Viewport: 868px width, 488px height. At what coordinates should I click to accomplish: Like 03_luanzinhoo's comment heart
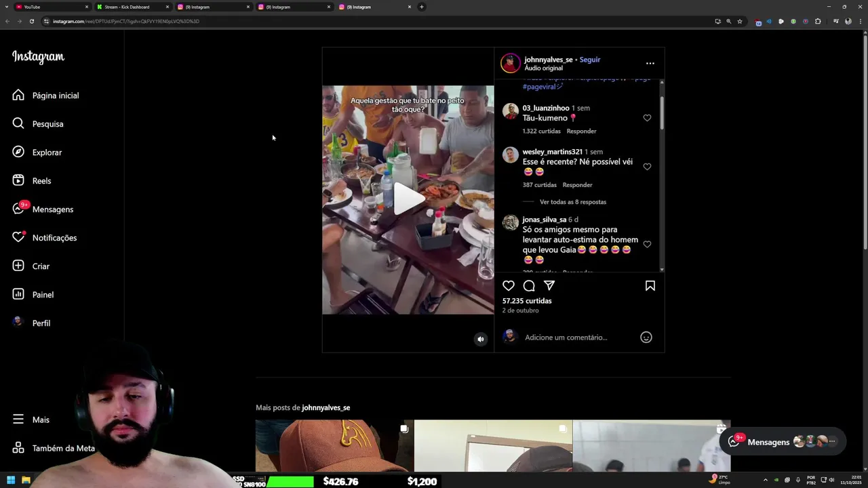(647, 118)
